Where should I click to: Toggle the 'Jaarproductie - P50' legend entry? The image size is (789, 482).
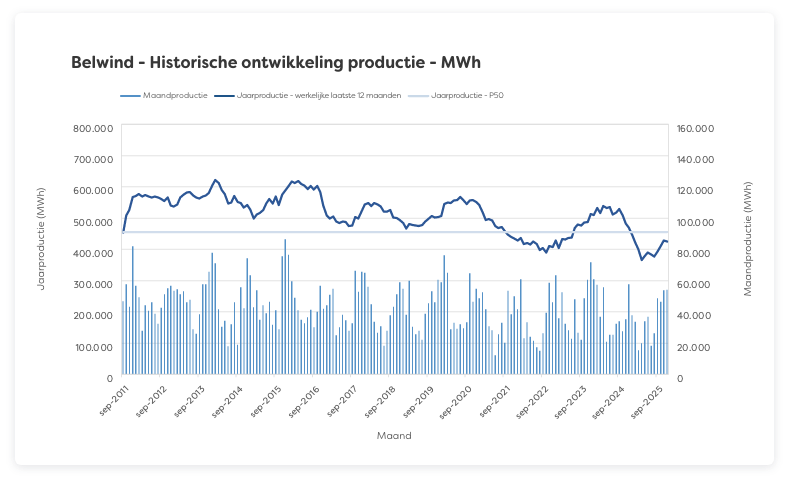coord(466,95)
